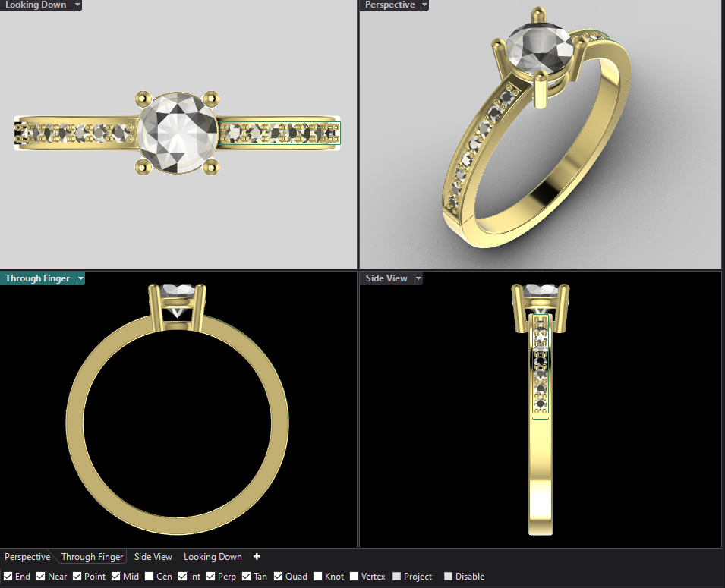Switch to the Through Finger viewport tab

pos(92,557)
